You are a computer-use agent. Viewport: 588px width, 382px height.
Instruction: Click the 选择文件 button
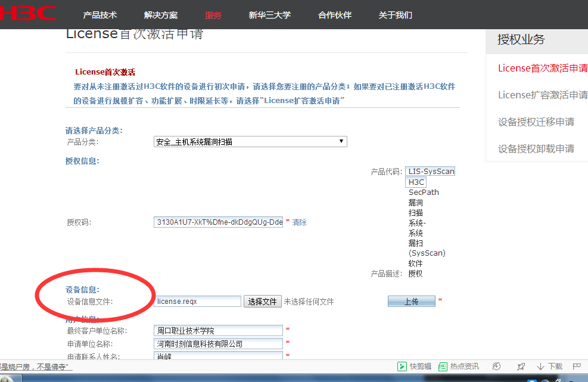[x=263, y=302]
